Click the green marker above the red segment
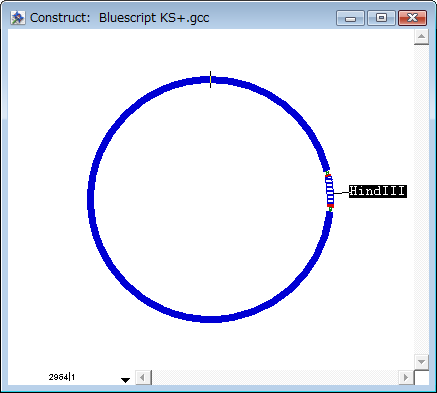Screen dimensions: 437x393 pos(327,172)
